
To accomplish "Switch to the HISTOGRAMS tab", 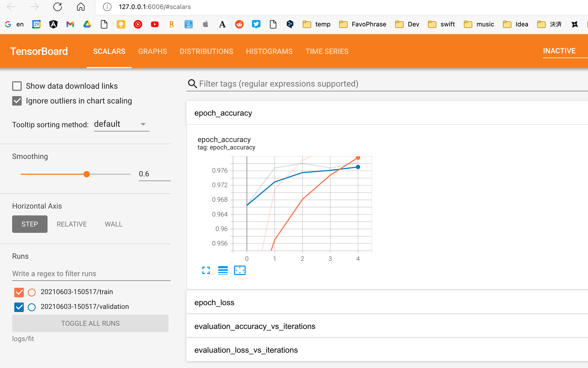I will [269, 51].
